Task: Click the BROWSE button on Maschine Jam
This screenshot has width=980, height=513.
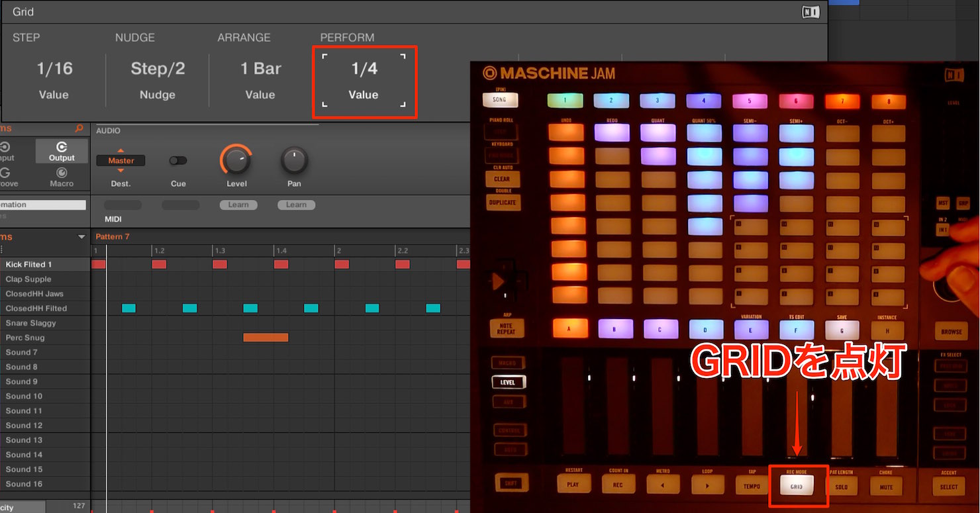Action: click(x=952, y=332)
